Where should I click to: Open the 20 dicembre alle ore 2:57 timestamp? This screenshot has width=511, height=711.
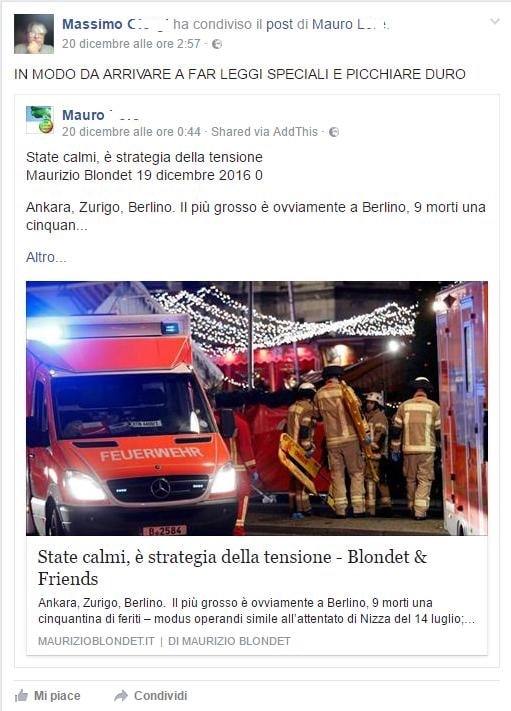coord(131,44)
